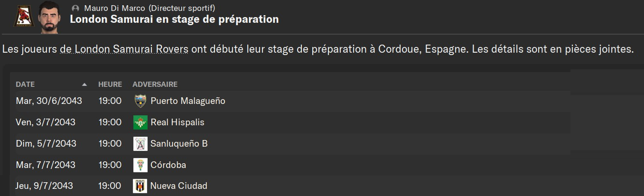Click the small person icon beside Mauro Di Marco
The width and height of the screenshot is (644, 196).
pyautogui.click(x=75, y=8)
